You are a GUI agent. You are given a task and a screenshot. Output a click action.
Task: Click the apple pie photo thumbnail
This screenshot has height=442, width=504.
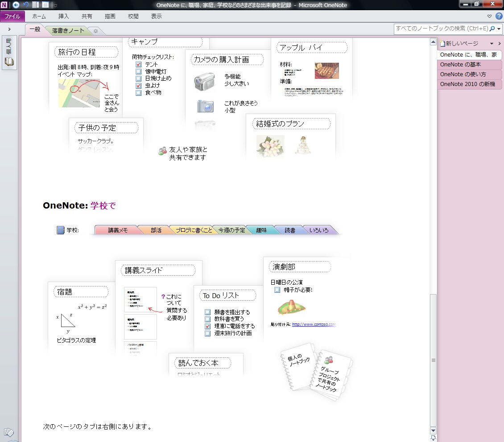(x=326, y=70)
